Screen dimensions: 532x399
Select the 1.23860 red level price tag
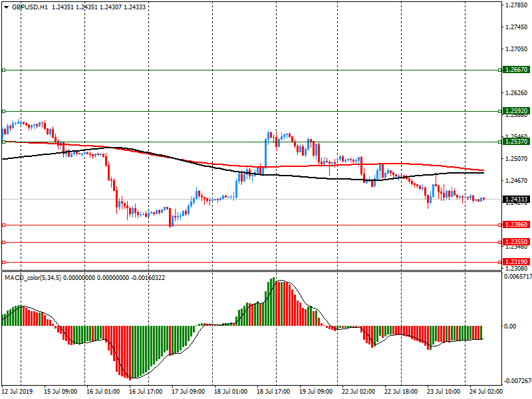[516, 225]
